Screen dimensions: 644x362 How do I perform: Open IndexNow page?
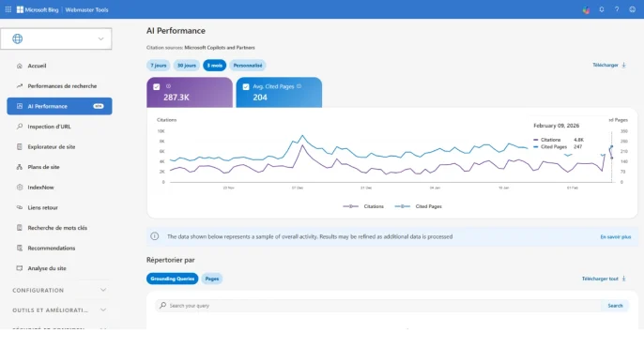tap(40, 188)
